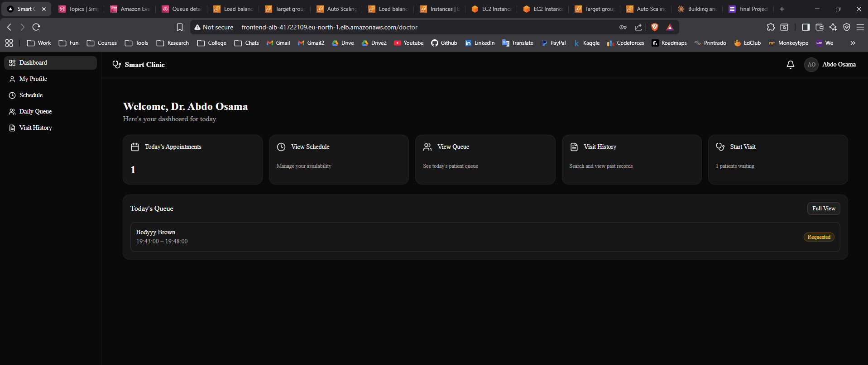Image resolution: width=868 pixels, height=365 pixels.
Task: Switch to the Instances browser tab
Action: (x=440, y=9)
